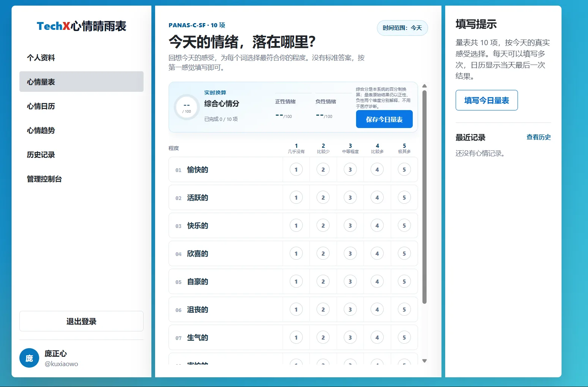Open the 个人资料 sidebar item
588x387 pixels.
[81, 57]
